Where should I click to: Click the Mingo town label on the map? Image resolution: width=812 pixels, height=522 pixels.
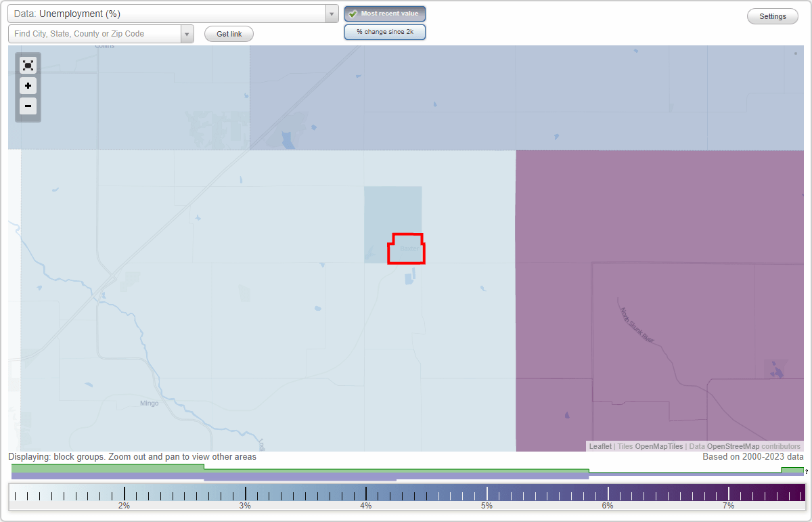(x=148, y=403)
